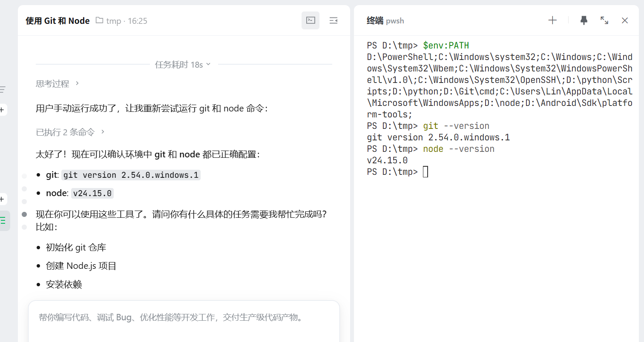Click the sentence starting 用户手动运行成功了
The height and width of the screenshot is (342, 644).
coord(152,108)
